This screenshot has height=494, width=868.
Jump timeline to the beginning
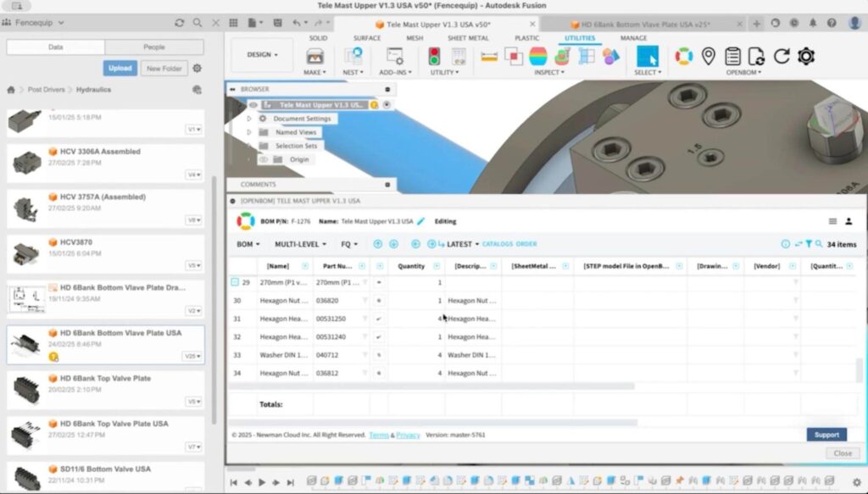(234, 482)
